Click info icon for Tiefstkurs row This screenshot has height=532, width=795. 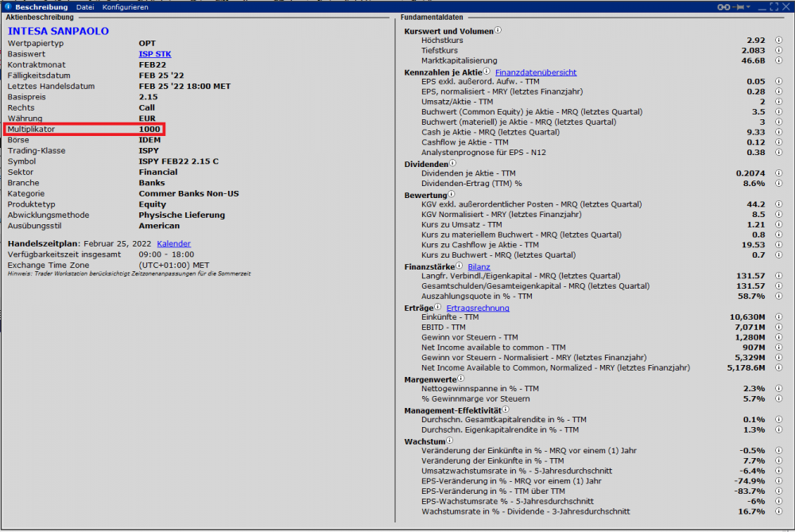click(x=779, y=50)
